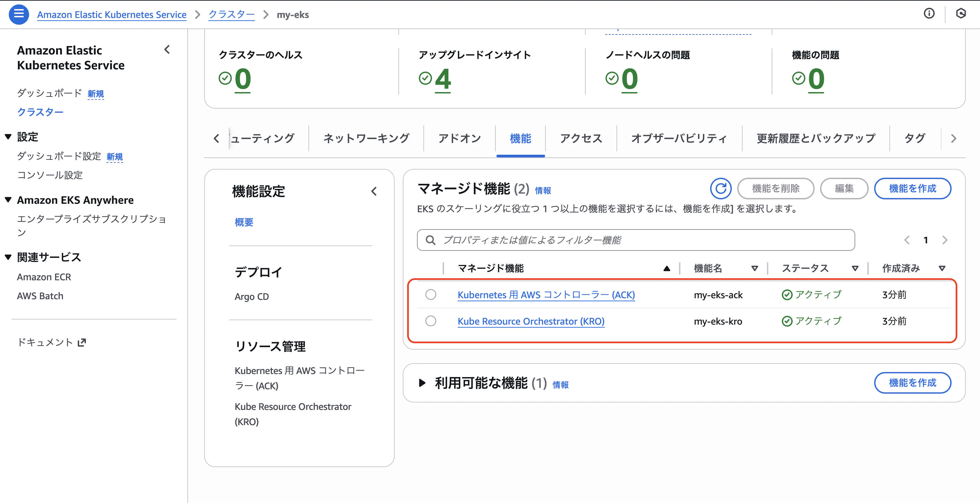The width and height of the screenshot is (980, 503).
Task: Click the search magnifier in the filter field
Action: click(431, 240)
